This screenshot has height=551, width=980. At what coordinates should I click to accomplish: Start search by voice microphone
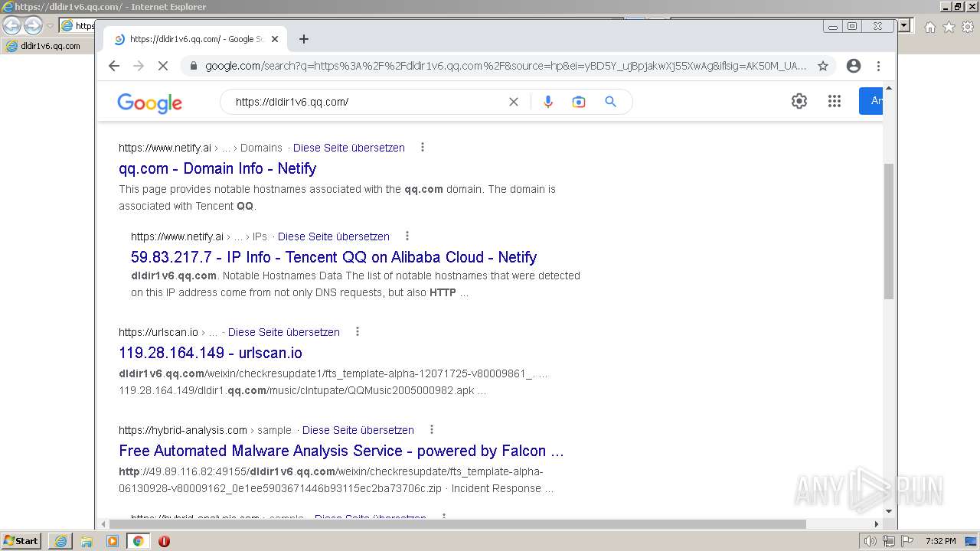(x=547, y=102)
